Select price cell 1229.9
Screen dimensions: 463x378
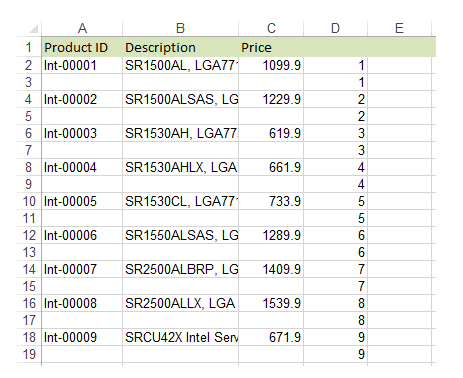[x=271, y=99]
